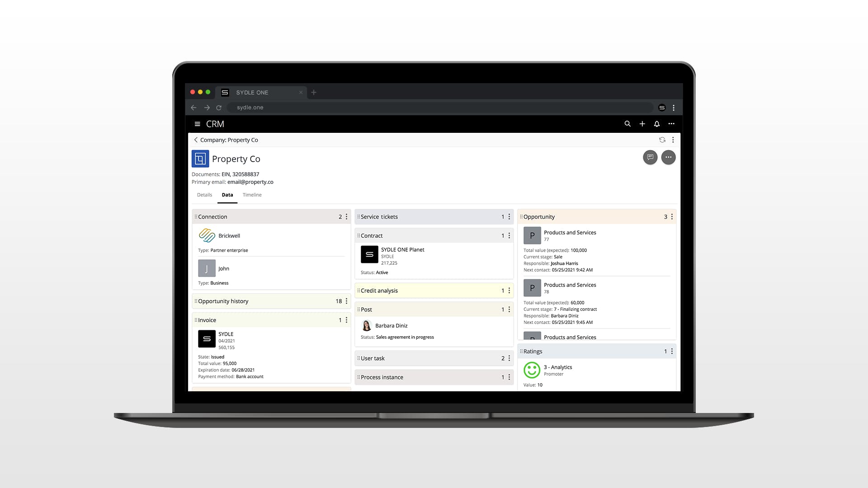Open the Brickwell connection entry

point(229,236)
